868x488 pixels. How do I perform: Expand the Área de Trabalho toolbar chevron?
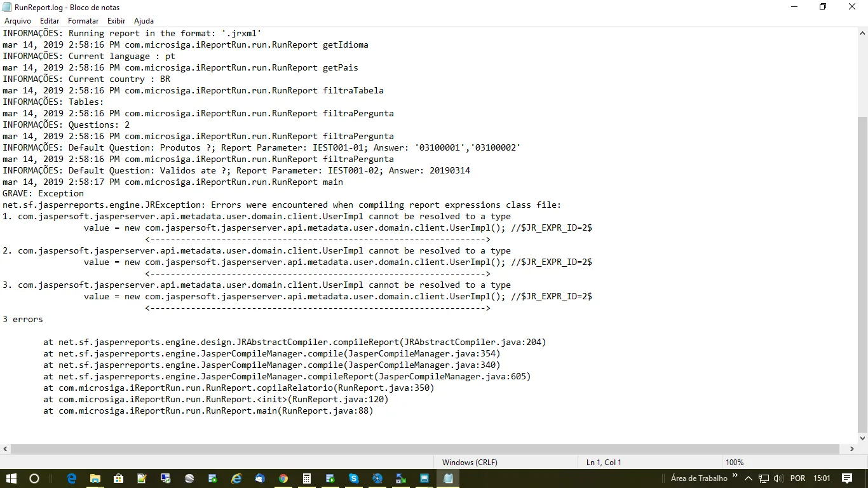pos(735,475)
